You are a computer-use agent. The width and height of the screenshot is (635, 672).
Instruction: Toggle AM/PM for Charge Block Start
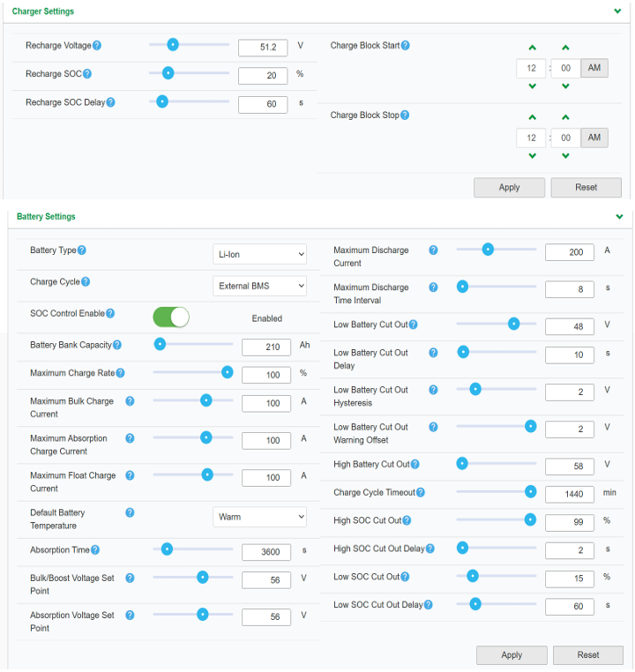pos(594,68)
